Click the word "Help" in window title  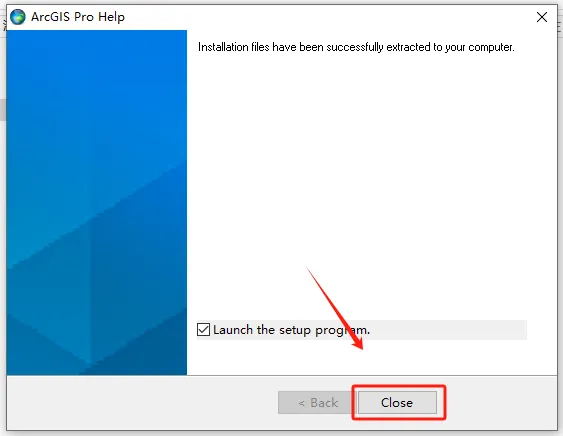[x=111, y=17]
